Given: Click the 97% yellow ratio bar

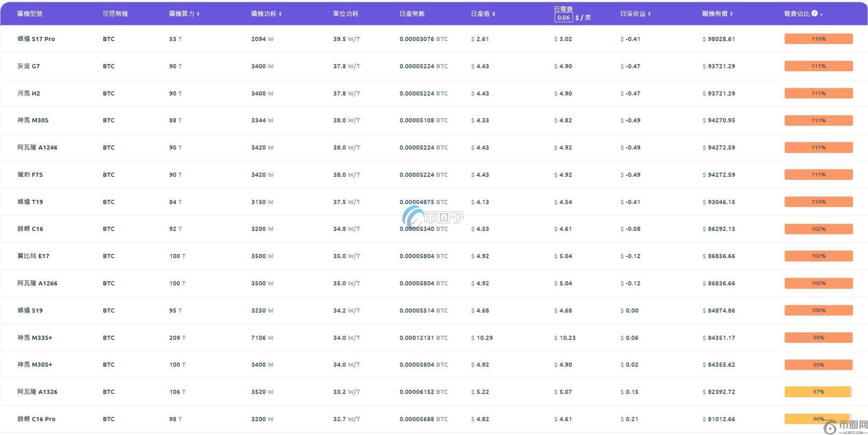Looking at the screenshot, I should coord(818,392).
